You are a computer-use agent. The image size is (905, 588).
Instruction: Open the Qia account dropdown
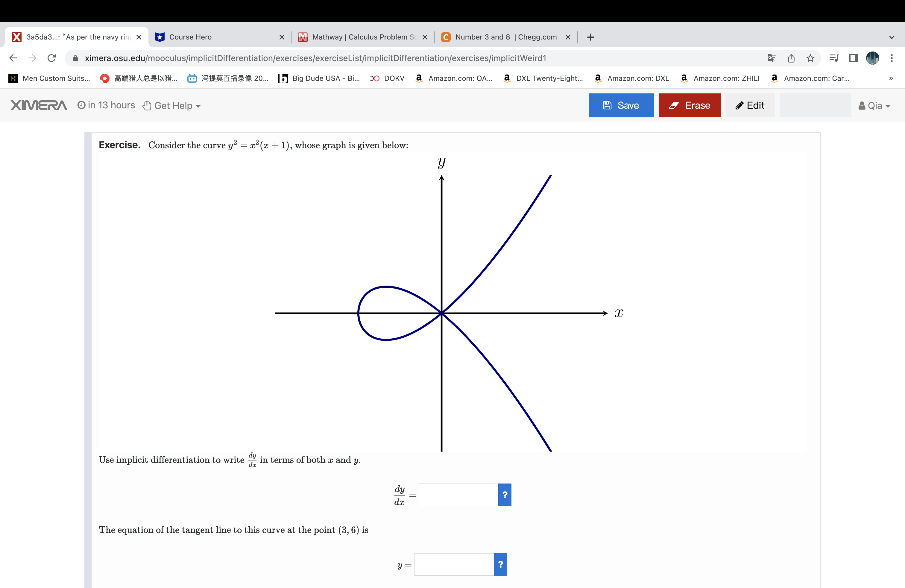874,105
